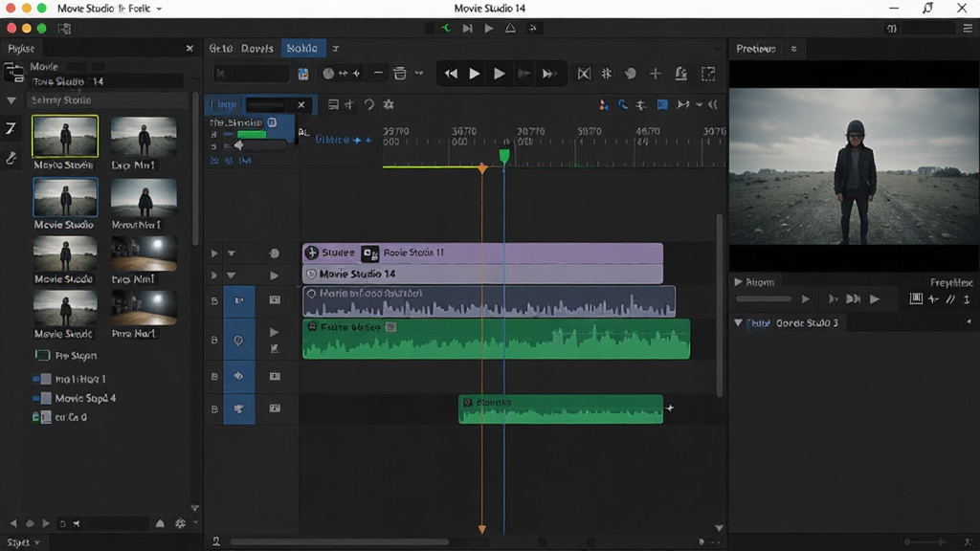Click the green playhead marker on ruler
The image size is (980, 551).
pos(504,155)
